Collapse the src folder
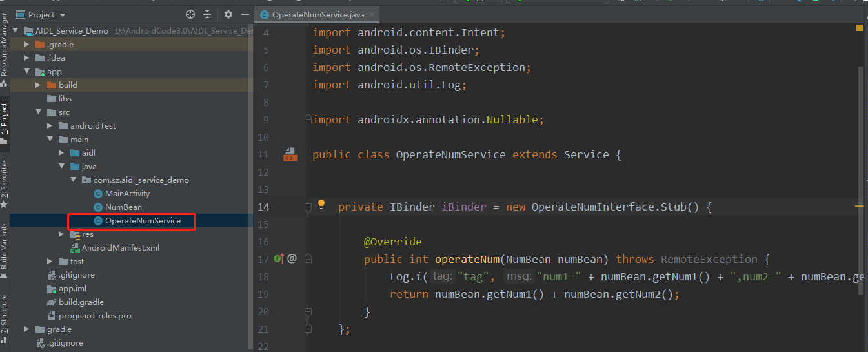 point(38,112)
